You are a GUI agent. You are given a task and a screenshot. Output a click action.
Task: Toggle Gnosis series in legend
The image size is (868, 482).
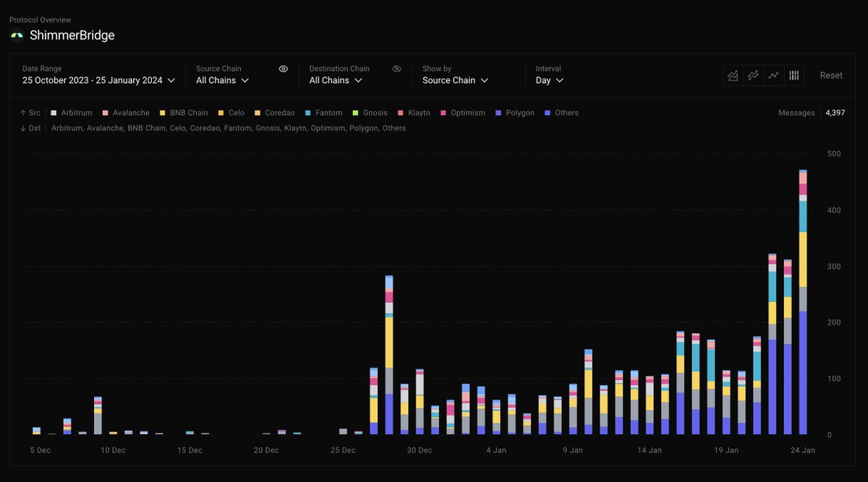pos(370,113)
